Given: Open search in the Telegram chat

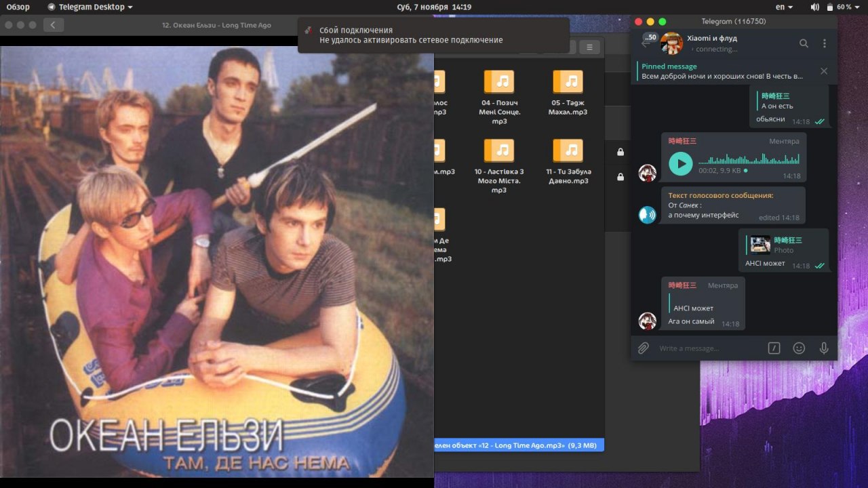Looking at the screenshot, I should (804, 43).
